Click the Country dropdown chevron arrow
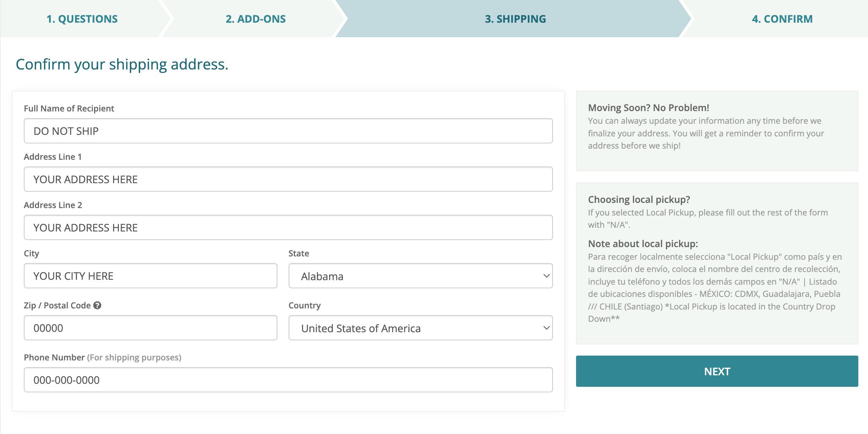 (546, 328)
